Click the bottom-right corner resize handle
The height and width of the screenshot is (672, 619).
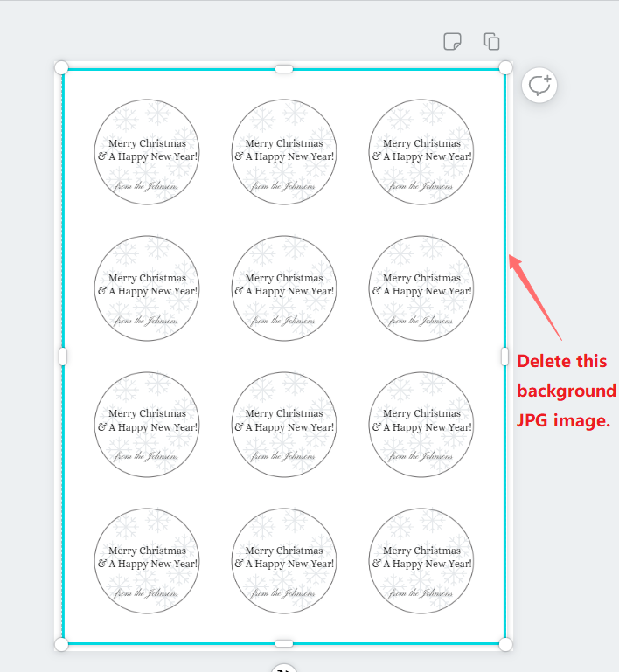pos(506,644)
